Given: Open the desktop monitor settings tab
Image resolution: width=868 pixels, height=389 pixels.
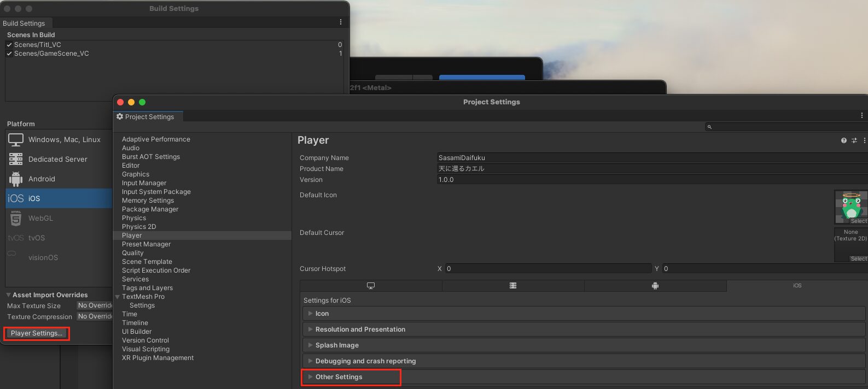Looking at the screenshot, I should (371, 286).
